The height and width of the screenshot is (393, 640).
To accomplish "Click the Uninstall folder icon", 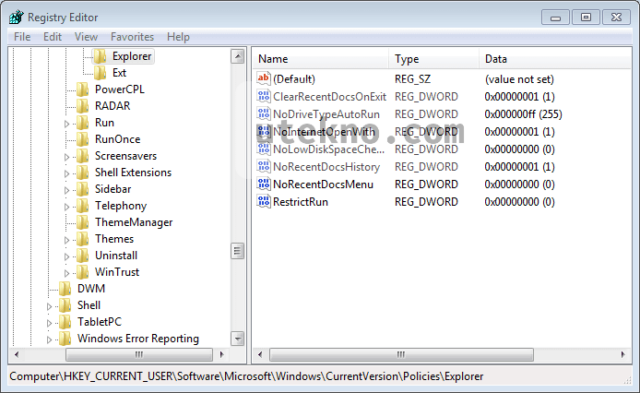I will click(x=82, y=255).
